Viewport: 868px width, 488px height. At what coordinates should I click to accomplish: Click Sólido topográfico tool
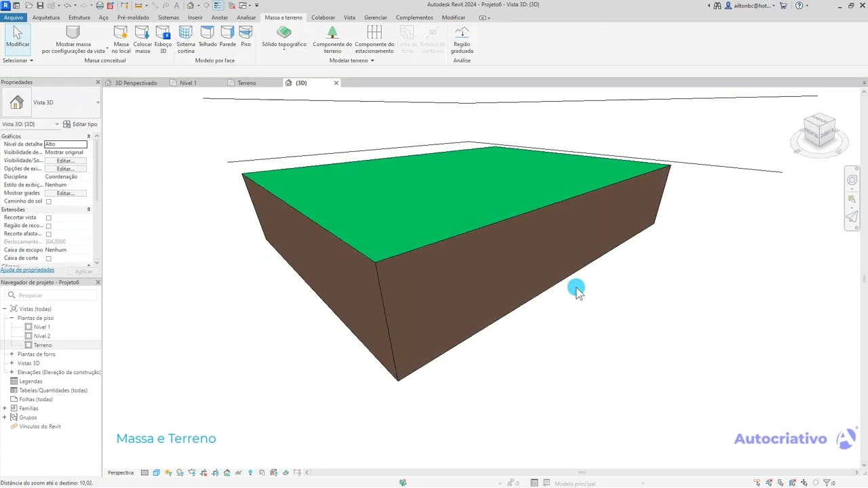point(284,38)
